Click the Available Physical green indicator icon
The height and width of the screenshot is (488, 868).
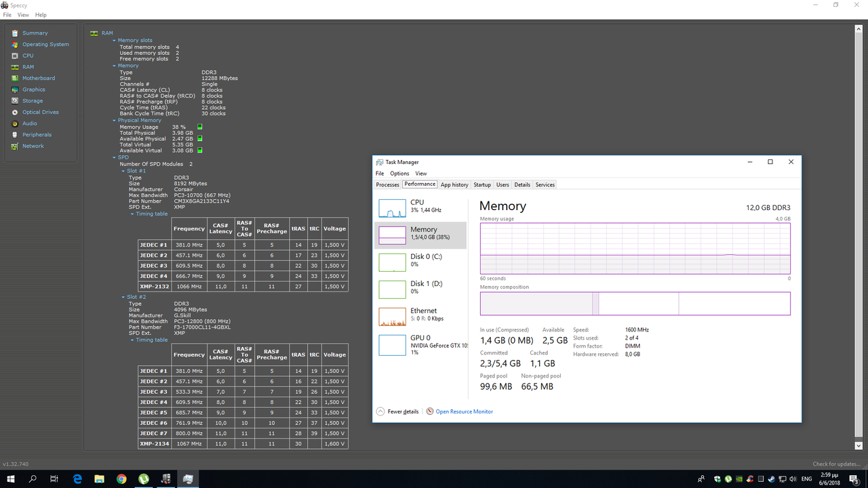click(x=199, y=139)
